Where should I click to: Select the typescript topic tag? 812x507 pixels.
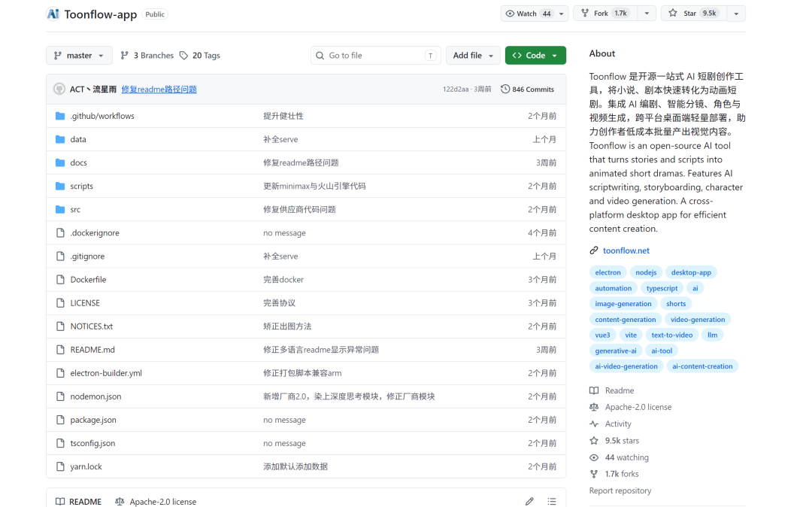coord(662,288)
